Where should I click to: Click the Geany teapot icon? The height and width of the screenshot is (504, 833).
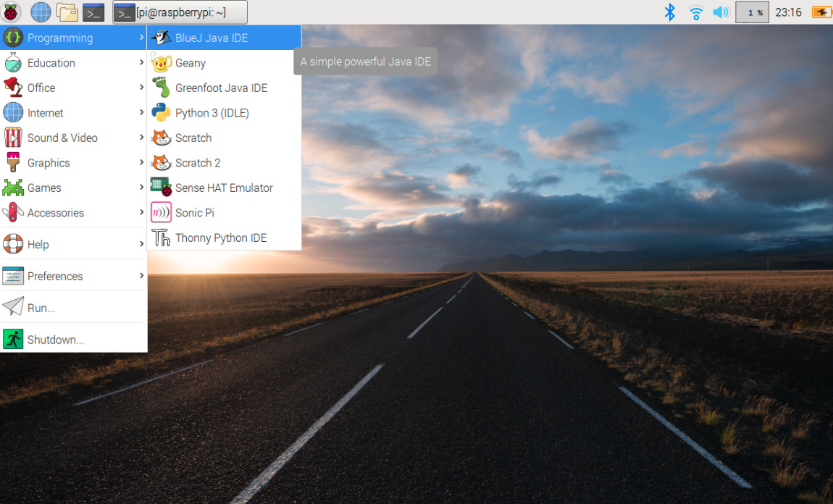coord(161,63)
